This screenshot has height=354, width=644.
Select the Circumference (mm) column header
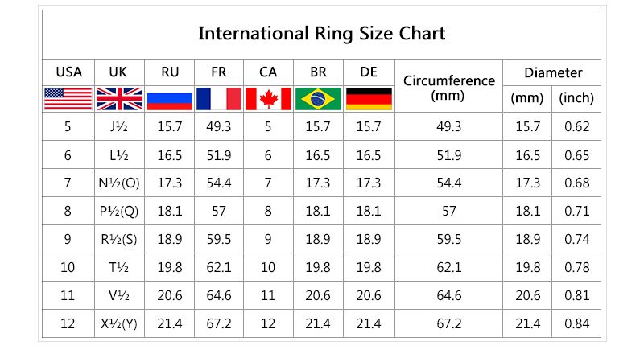(448, 87)
